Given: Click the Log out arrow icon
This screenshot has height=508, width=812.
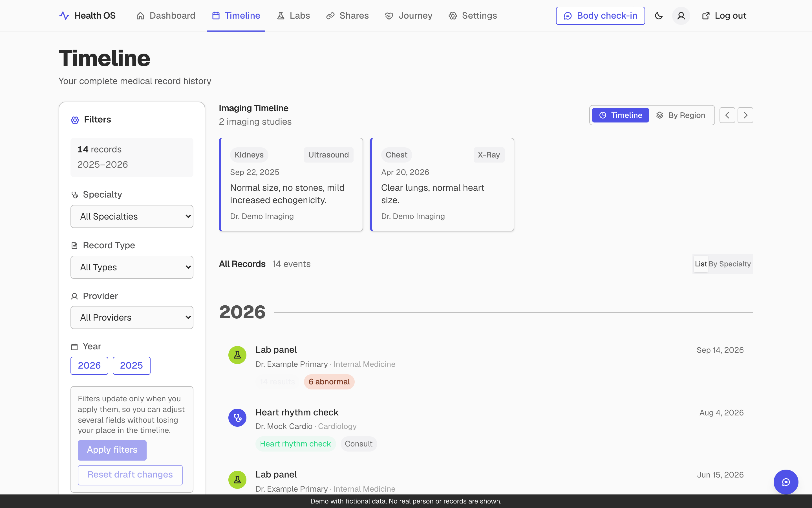Looking at the screenshot, I should coord(706,16).
